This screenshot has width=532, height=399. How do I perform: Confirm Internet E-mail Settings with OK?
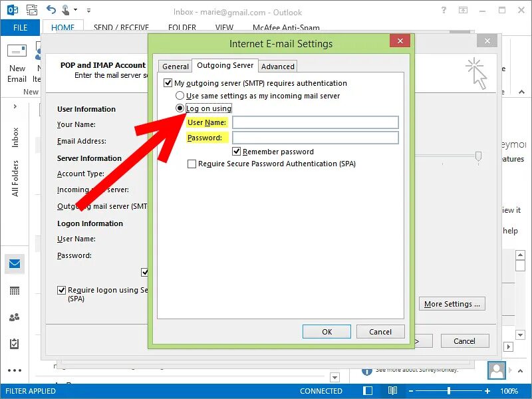coord(327,331)
